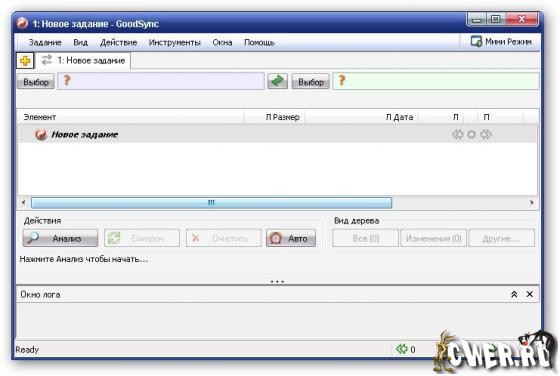Click the right orange question mark folder icon
The width and height of the screenshot is (560, 376).
[341, 81]
